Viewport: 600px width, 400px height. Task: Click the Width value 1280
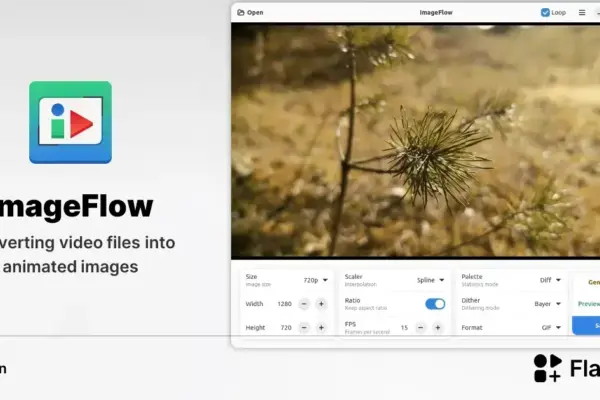(x=284, y=304)
